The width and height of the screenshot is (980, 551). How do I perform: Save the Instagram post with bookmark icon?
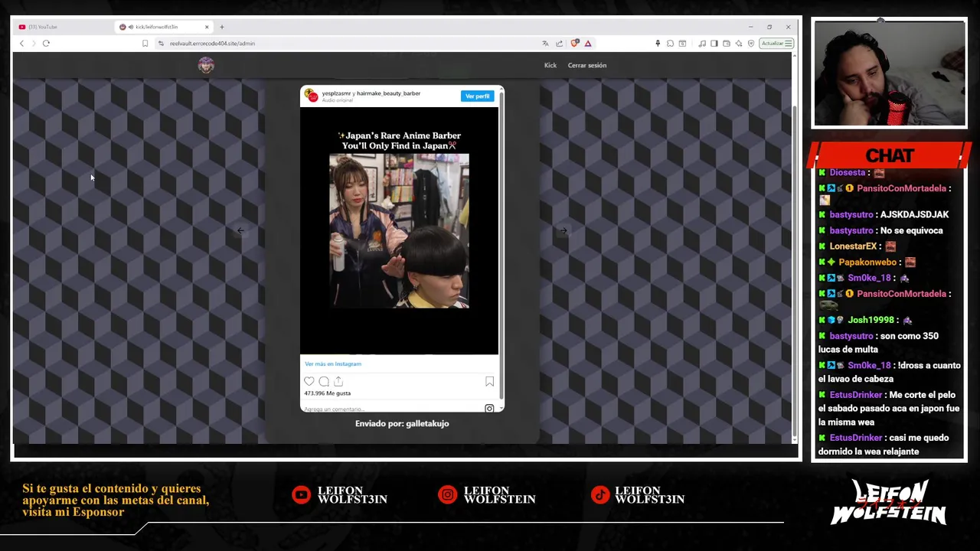489,381
